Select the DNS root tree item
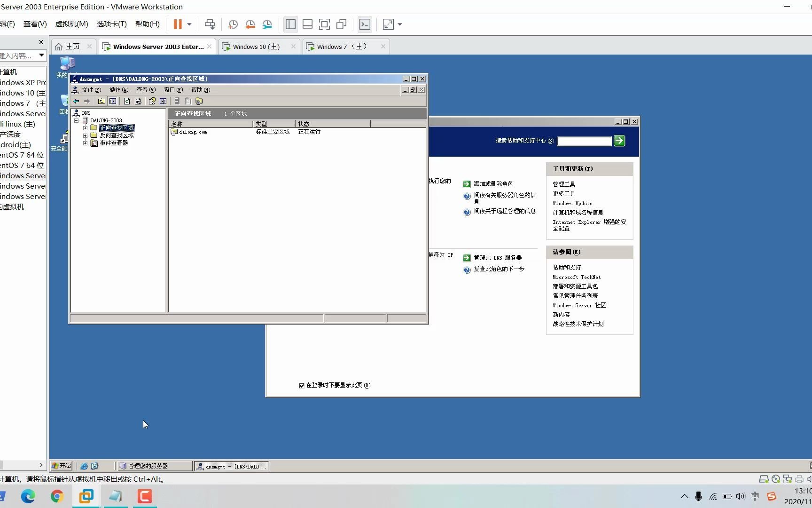 (86, 113)
